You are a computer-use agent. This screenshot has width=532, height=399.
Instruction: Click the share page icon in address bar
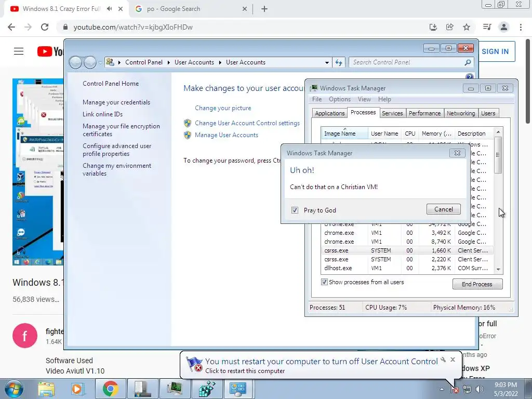[x=450, y=27]
